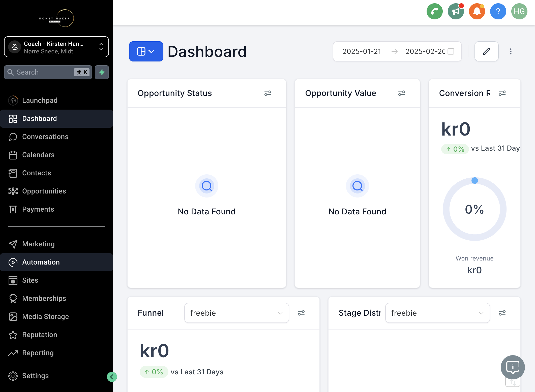Open Opportunity Value widget filter settings

402,93
